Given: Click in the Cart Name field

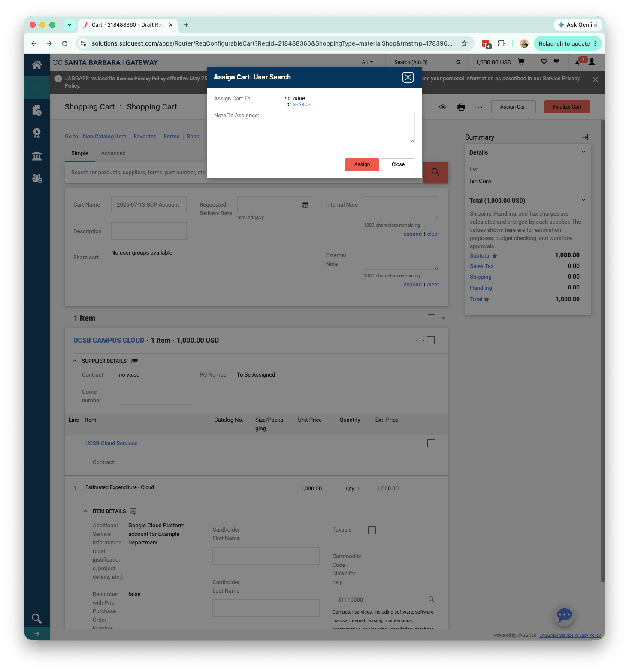Looking at the screenshot, I should (149, 205).
